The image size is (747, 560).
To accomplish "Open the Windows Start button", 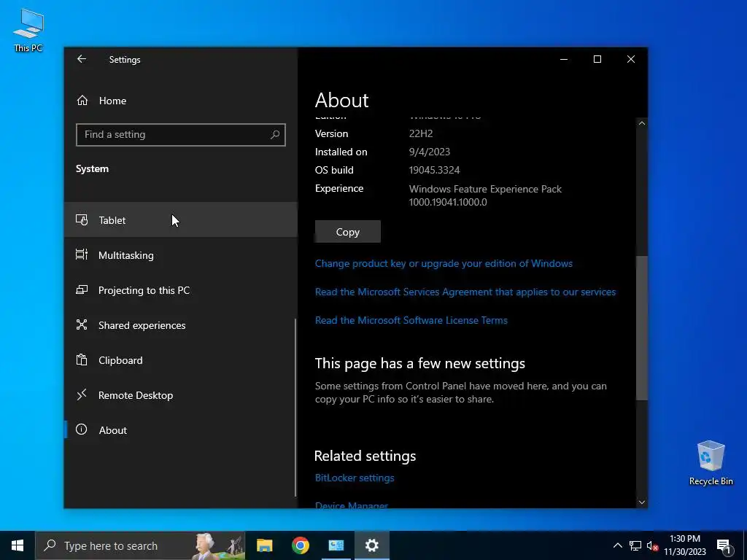I will (x=18, y=545).
